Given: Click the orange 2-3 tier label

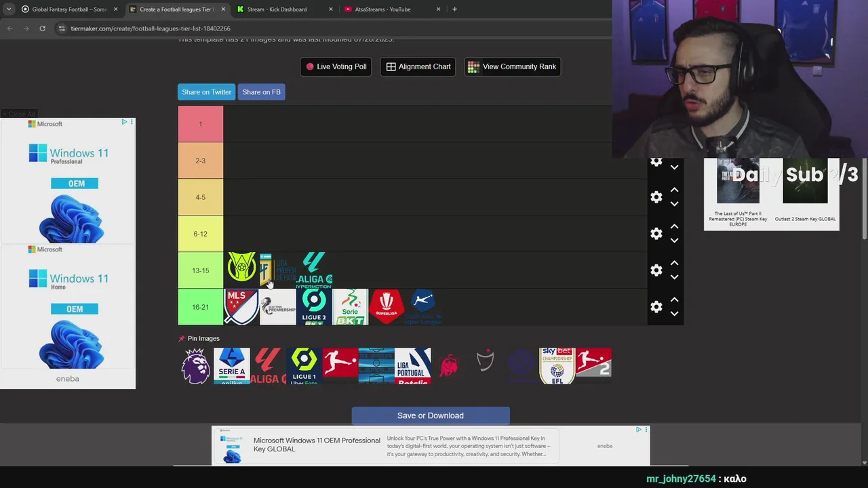Looking at the screenshot, I should pos(201,161).
